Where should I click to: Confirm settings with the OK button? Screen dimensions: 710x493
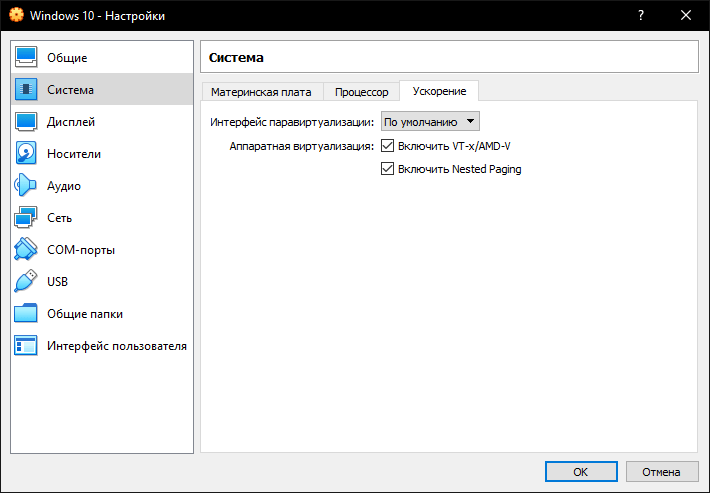coord(581,472)
